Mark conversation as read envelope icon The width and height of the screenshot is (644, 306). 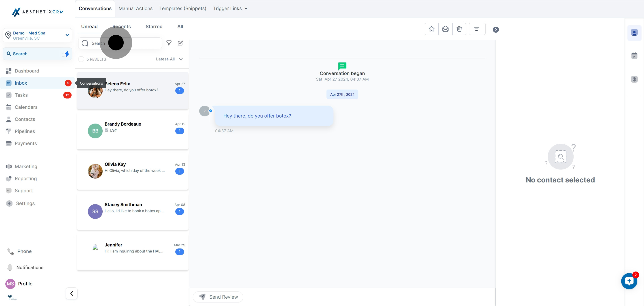(445, 29)
